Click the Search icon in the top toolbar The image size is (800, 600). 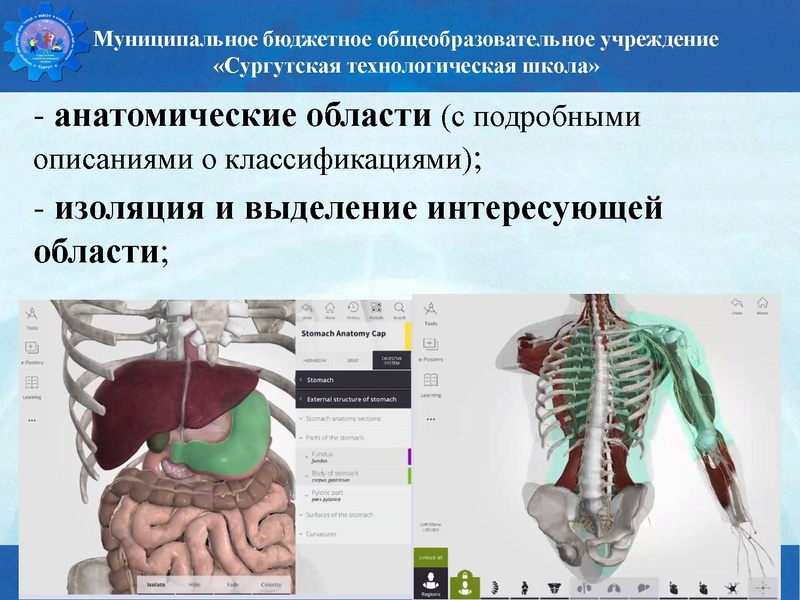tap(399, 307)
